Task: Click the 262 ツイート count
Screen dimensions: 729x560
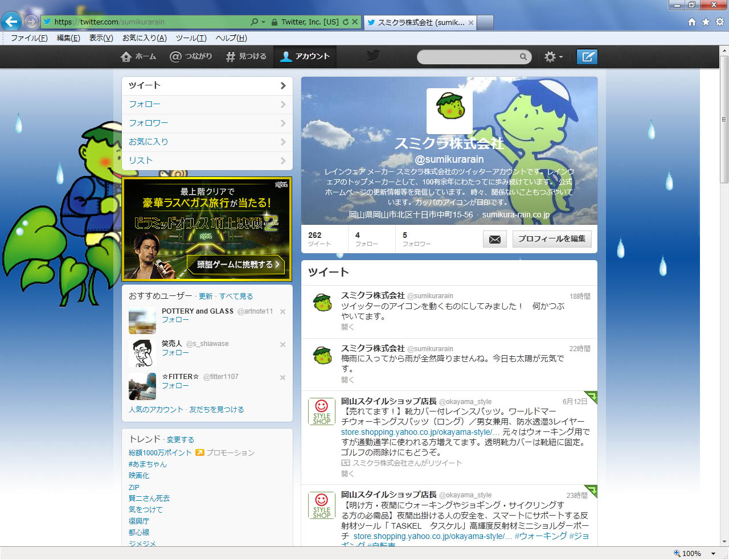Action: click(320, 239)
